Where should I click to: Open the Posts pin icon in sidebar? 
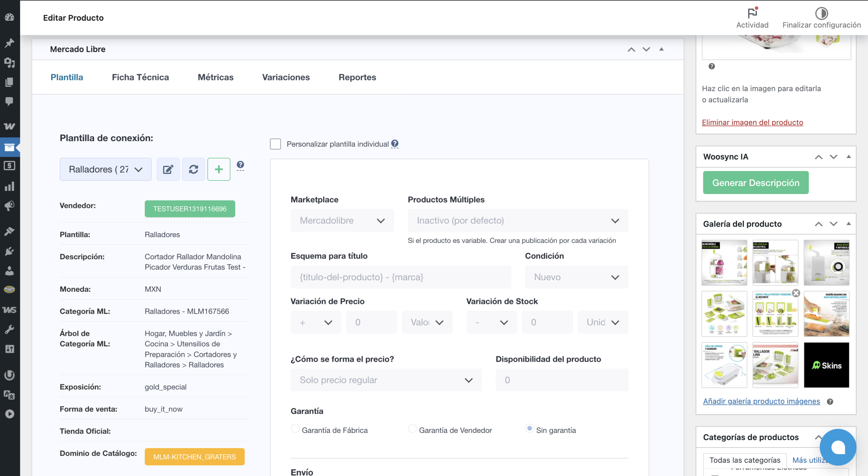[x=9, y=43]
